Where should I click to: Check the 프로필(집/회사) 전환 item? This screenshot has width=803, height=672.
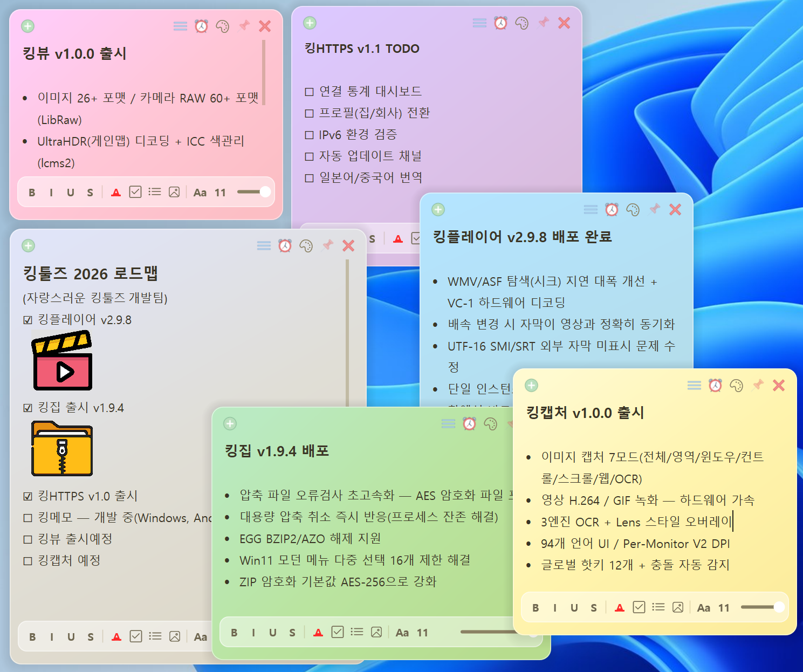click(310, 114)
